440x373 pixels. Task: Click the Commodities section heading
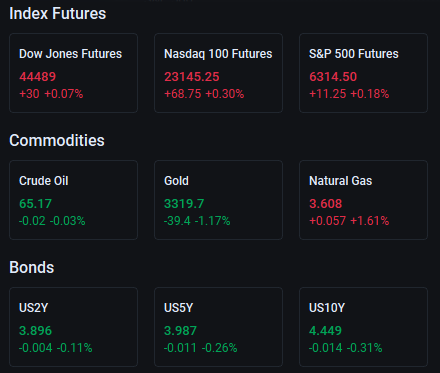[x=57, y=140]
